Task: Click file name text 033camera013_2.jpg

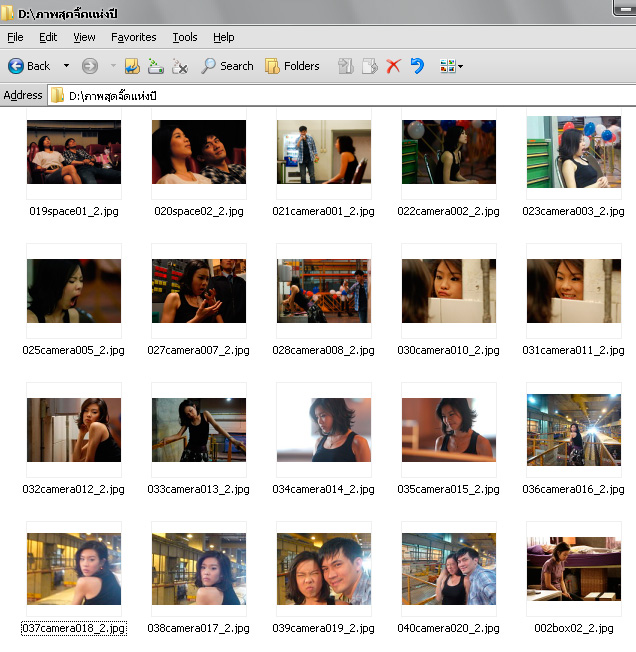Action: (x=199, y=489)
